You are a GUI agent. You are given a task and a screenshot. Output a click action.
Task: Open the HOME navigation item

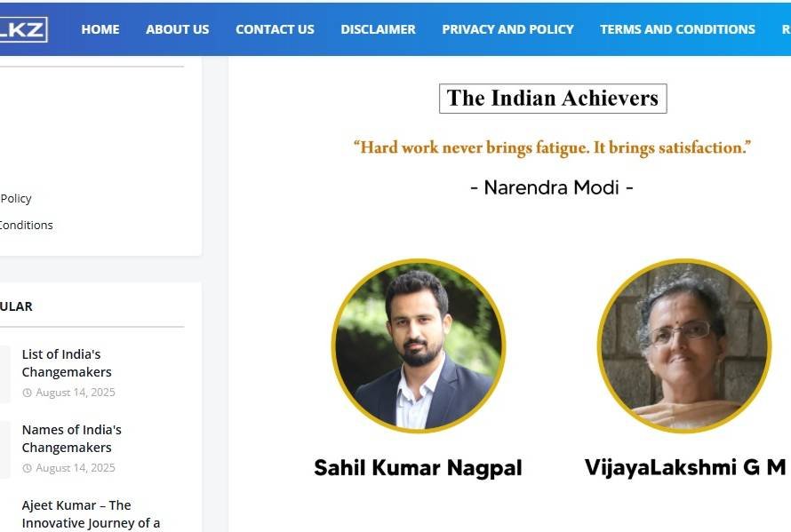[x=100, y=29]
